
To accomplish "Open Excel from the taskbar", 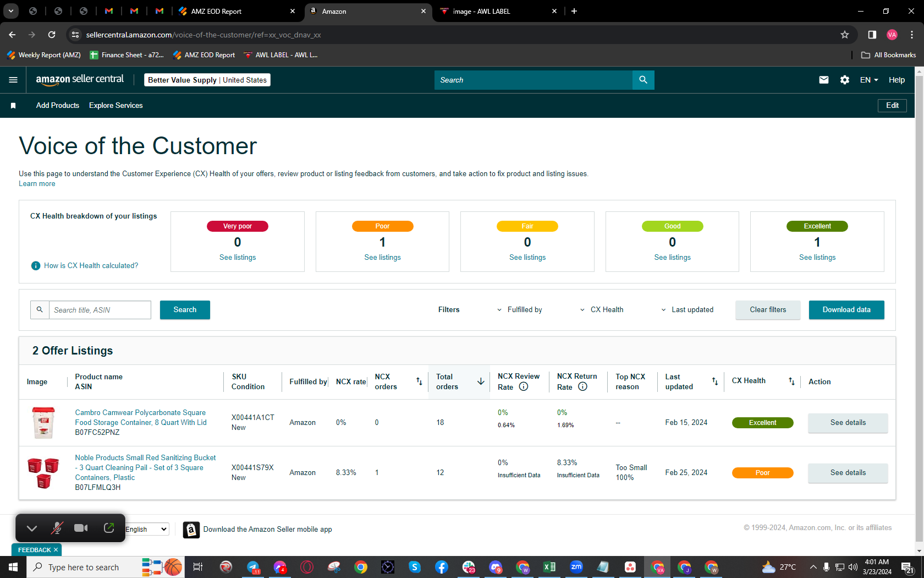I will tap(549, 567).
